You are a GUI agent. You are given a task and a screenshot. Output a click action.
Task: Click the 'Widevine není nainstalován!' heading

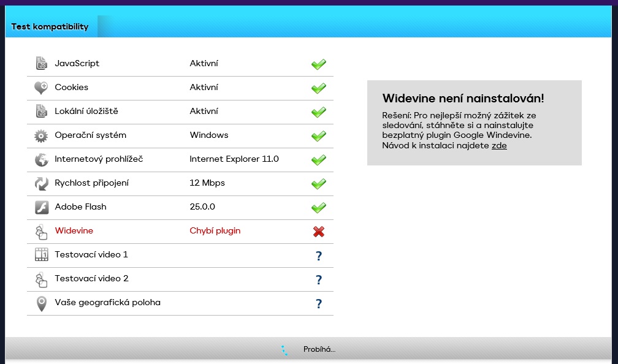pos(463,99)
